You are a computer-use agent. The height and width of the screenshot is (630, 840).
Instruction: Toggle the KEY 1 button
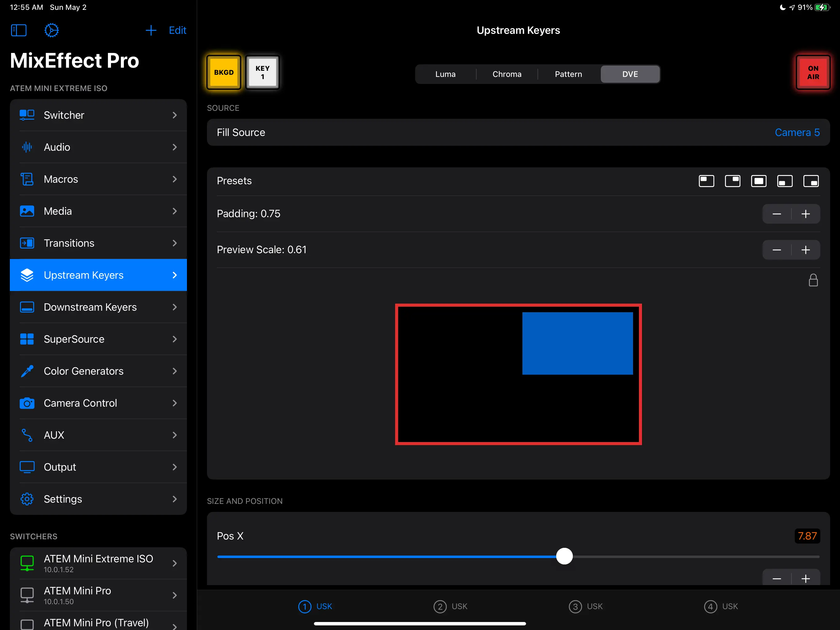coord(262,73)
